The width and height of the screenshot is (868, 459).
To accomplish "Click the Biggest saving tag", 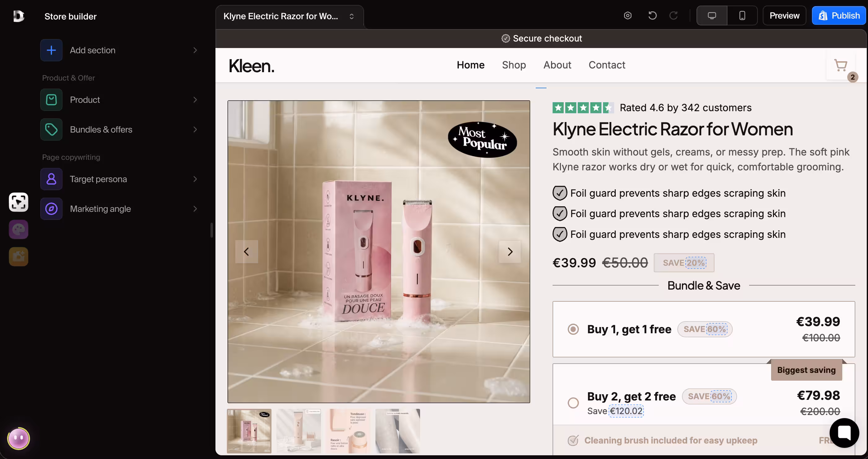I will click(x=806, y=370).
